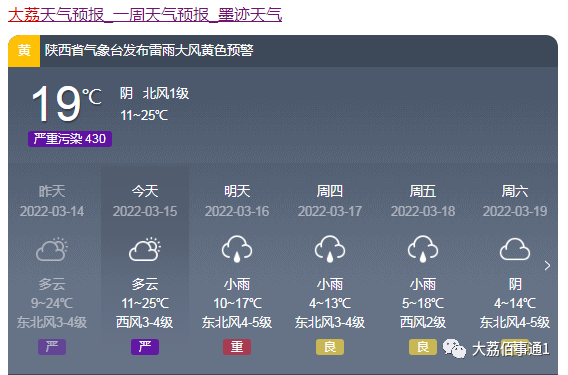568x375 pixels.
Task: Click the 阴 北风1级 current condition text
Action: (154, 93)
